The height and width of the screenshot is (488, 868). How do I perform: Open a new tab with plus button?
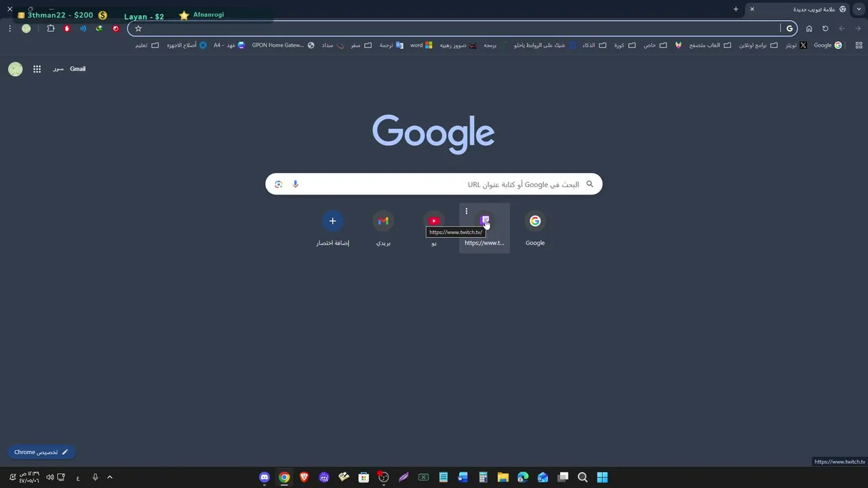736,9
